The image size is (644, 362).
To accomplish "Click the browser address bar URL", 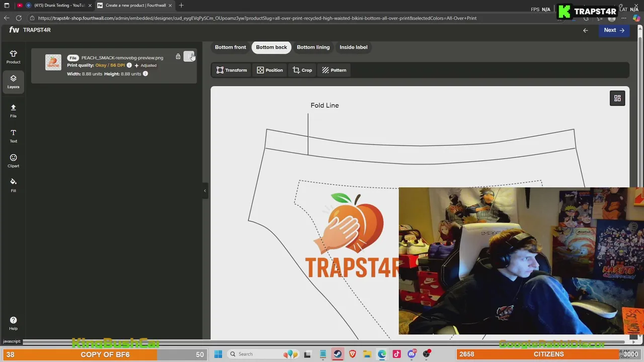I will pos(257,18).
